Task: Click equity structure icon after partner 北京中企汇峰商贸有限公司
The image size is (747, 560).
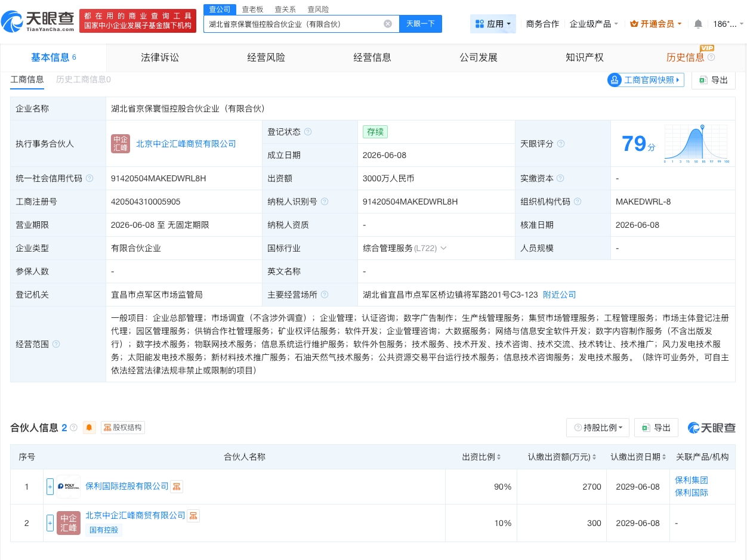Action: click(193, 516)
